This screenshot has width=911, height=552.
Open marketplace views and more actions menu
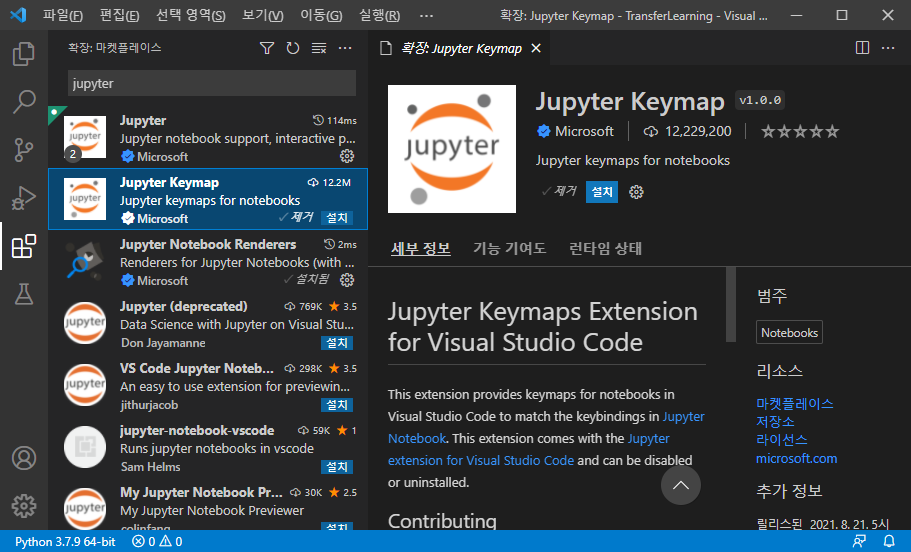345,48
